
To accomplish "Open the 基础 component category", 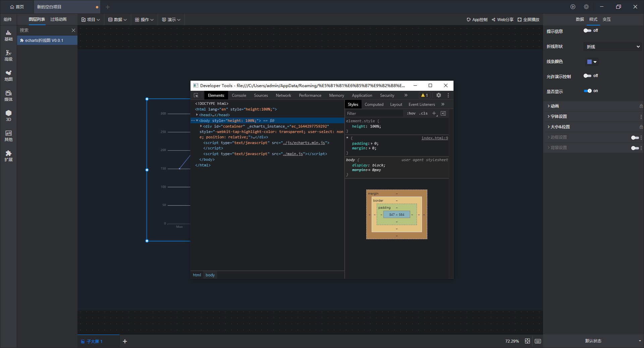I will pyautogui.click(x=8, y=36).
